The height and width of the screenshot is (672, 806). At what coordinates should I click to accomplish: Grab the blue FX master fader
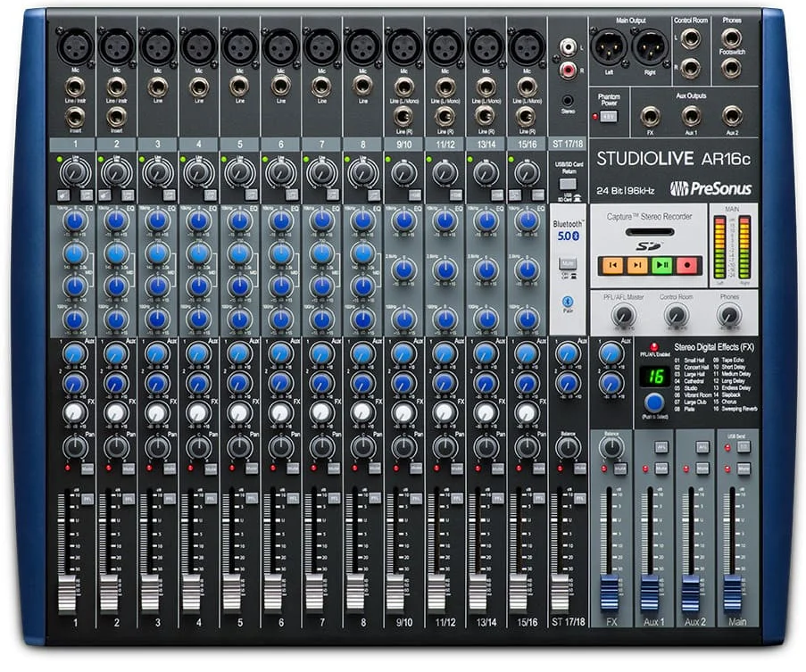pyautogui.click(x=609, y=593)
